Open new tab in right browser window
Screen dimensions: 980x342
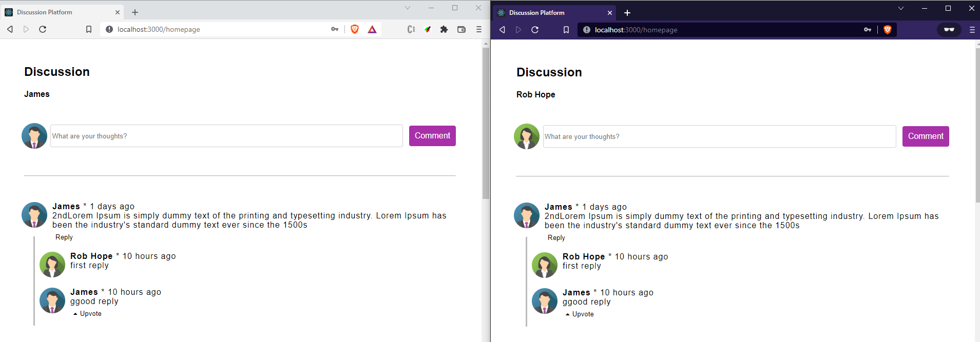tap(627, 13)
